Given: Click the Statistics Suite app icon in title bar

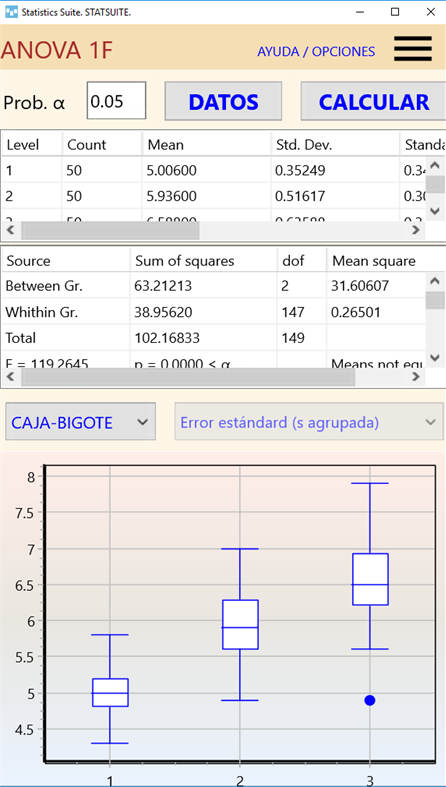Looking at the screenshot, I should coord(11,12).
